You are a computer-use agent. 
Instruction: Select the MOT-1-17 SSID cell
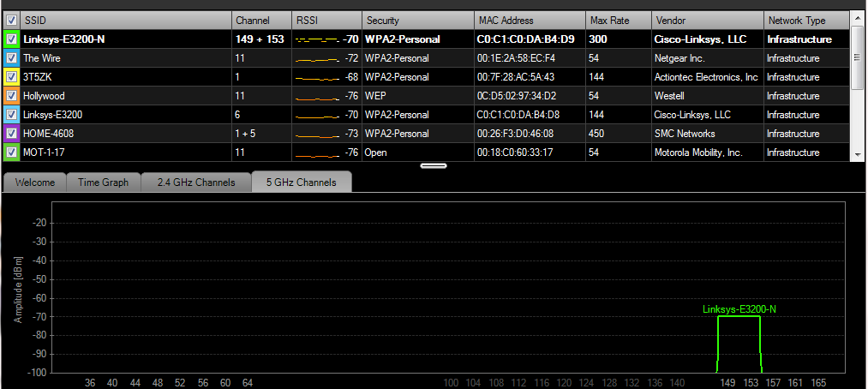126,153
